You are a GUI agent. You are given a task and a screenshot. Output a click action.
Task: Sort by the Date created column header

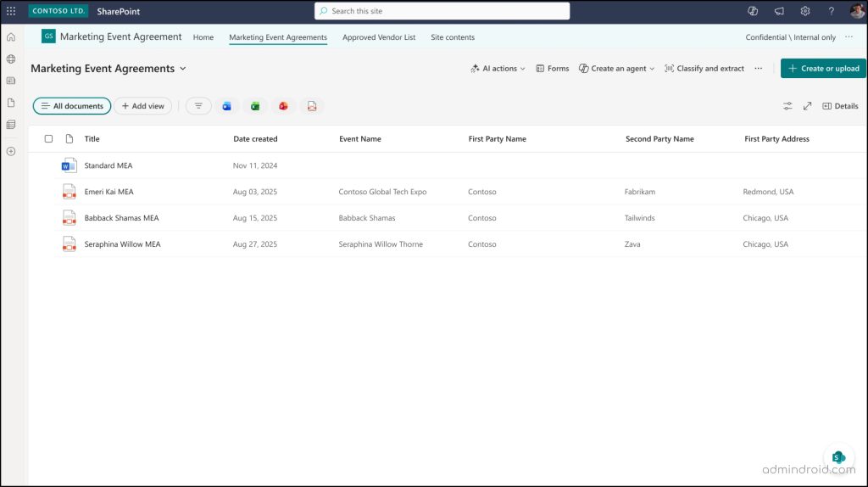255,139
